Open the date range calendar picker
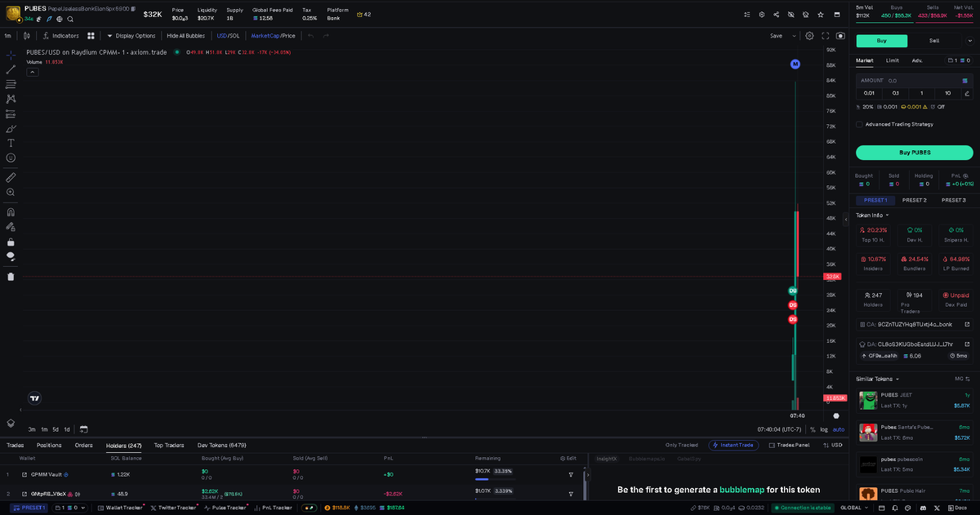The width and height of the screenshot is (980, 515). pos(83,428)
